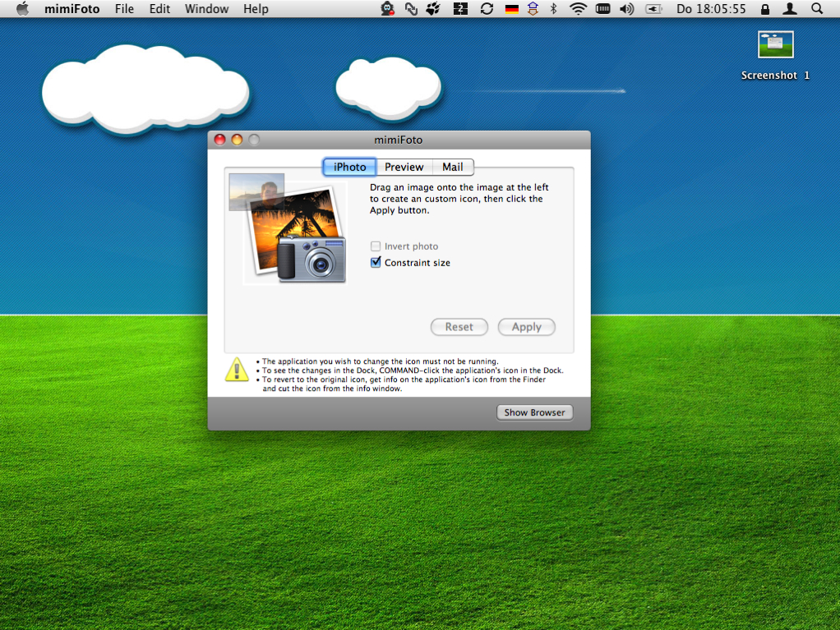Click the Bluetooth menu bar icon

tap(554, 8)
